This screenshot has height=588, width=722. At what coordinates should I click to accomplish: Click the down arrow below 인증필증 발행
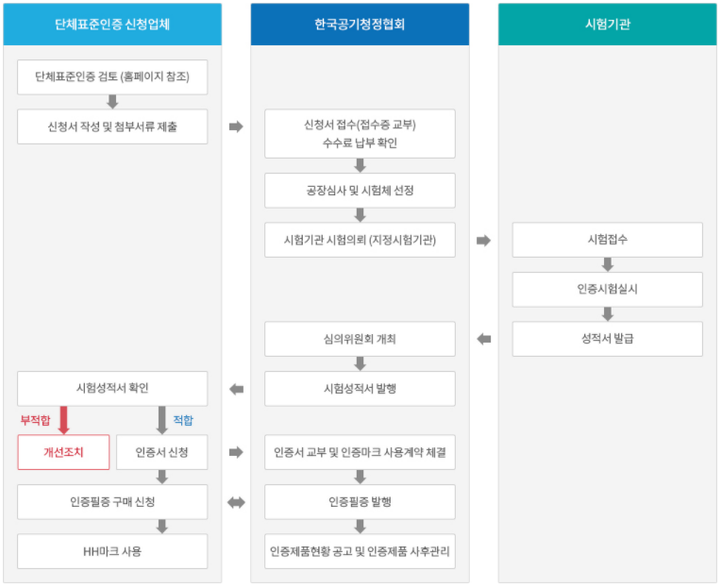361,527
